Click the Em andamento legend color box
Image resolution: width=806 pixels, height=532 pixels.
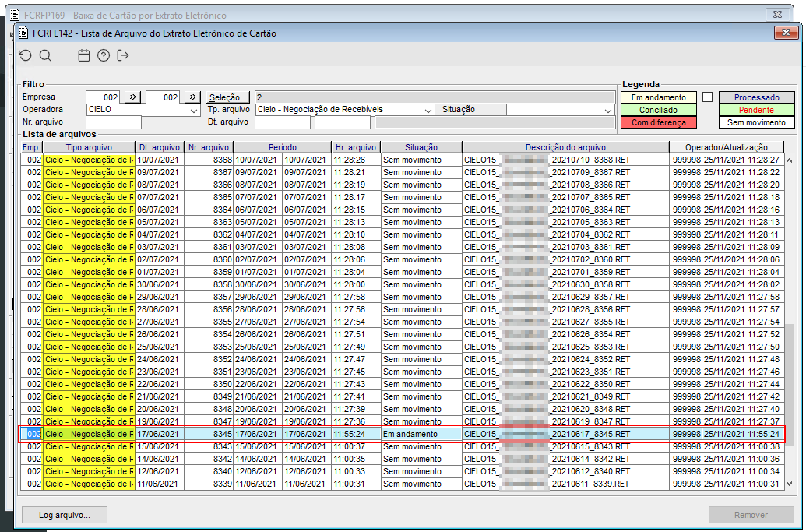coord(659,97)
